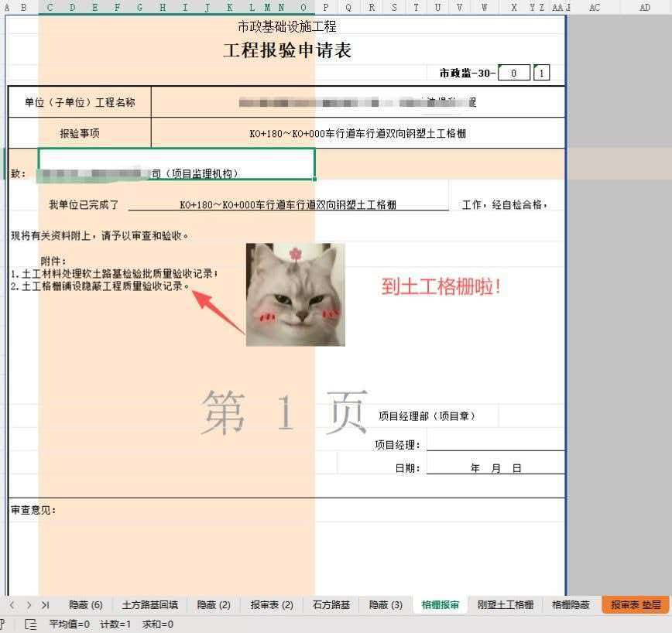The image size is (672, 633).
Task: Select the 报验事项 value cell
Action: [x=358, y=133]
